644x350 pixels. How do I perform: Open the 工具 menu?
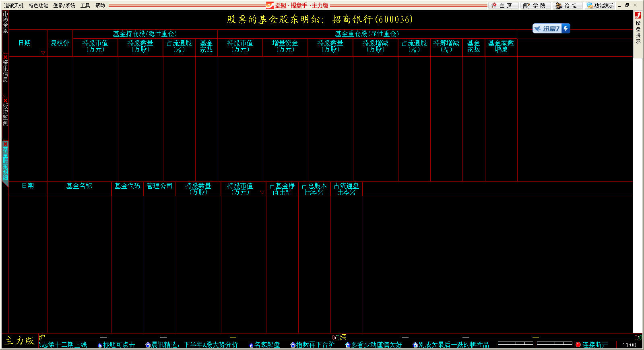pos(85,5)
